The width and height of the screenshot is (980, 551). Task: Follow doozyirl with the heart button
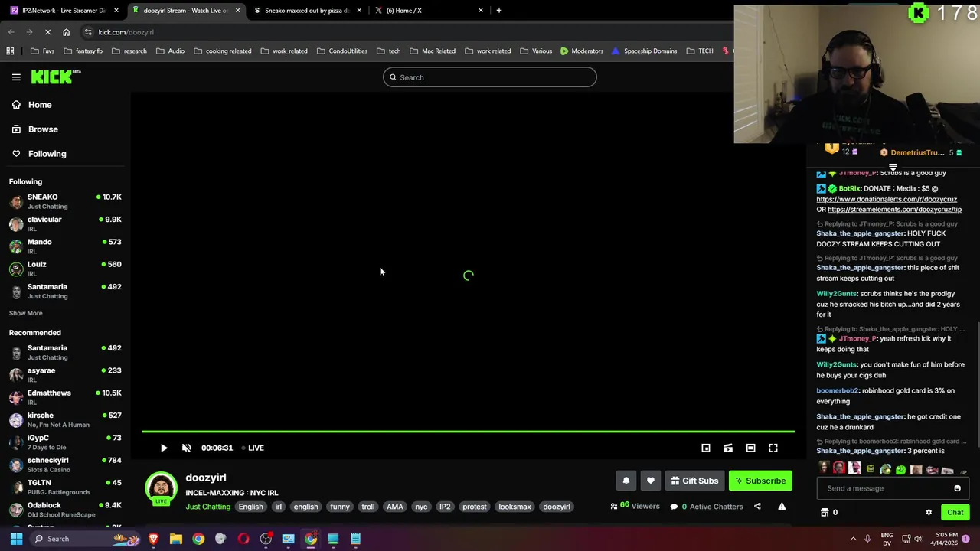[650, 481]
